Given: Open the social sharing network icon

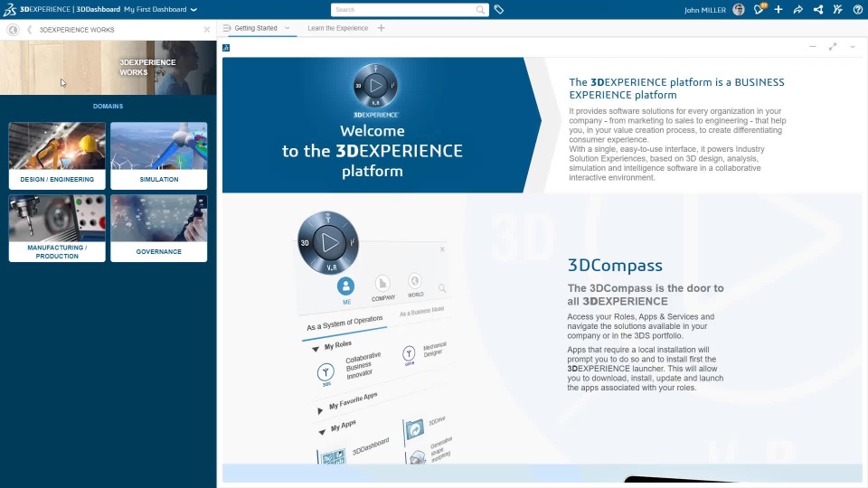Looking at the screenshot, I should click(817, 9).
